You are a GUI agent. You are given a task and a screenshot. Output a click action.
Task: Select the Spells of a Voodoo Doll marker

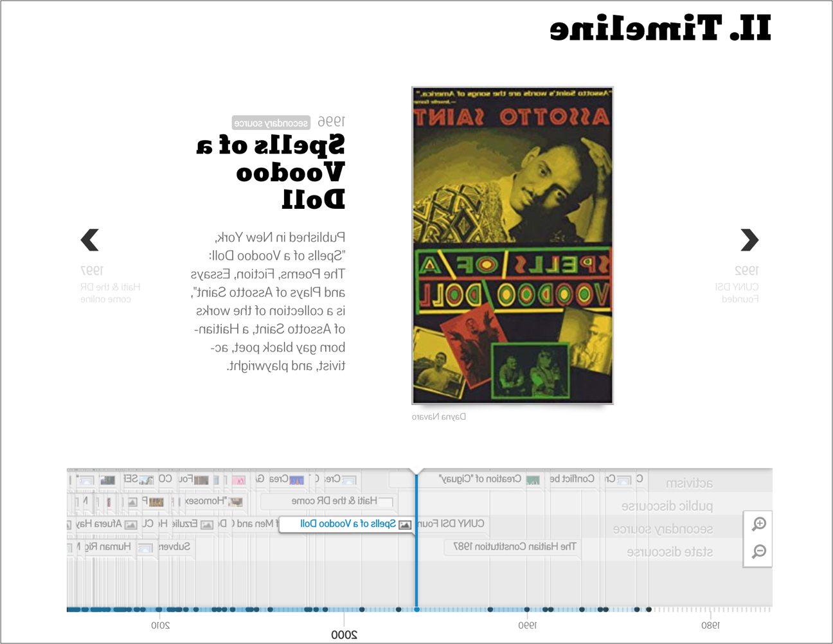tap(347, 524)
